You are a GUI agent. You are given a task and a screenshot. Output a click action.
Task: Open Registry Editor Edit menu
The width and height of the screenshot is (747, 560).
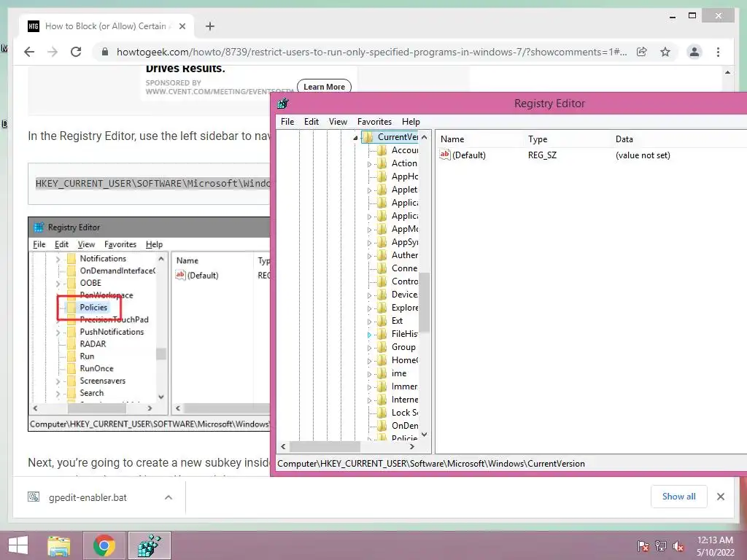pyautogui.click(x=311, y=122)
